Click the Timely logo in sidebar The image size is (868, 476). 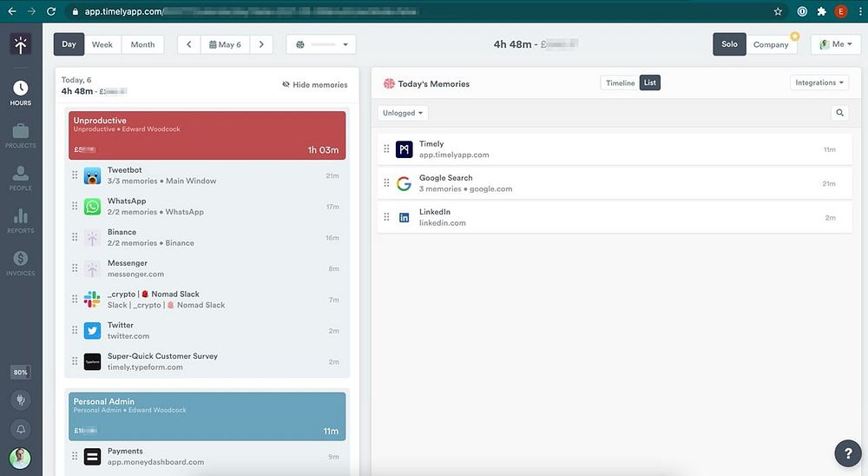pyautogui.click(x=21, y=44)
